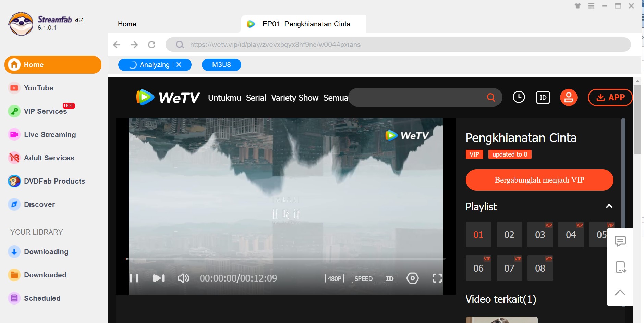This screenshot has width=644, height=323.
Task: Click the updated to 8 badge
Action: tap(510, 154)
